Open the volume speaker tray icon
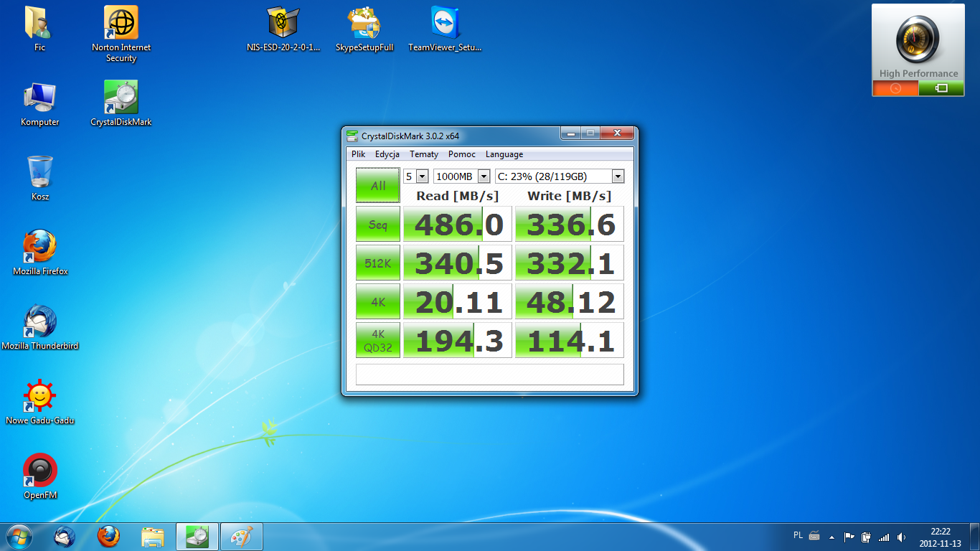 pyautogui.click(x=901, y=536)
